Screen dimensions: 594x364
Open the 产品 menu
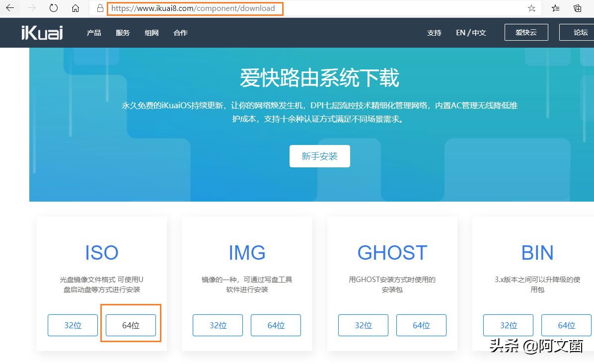(x=94, y=33)
